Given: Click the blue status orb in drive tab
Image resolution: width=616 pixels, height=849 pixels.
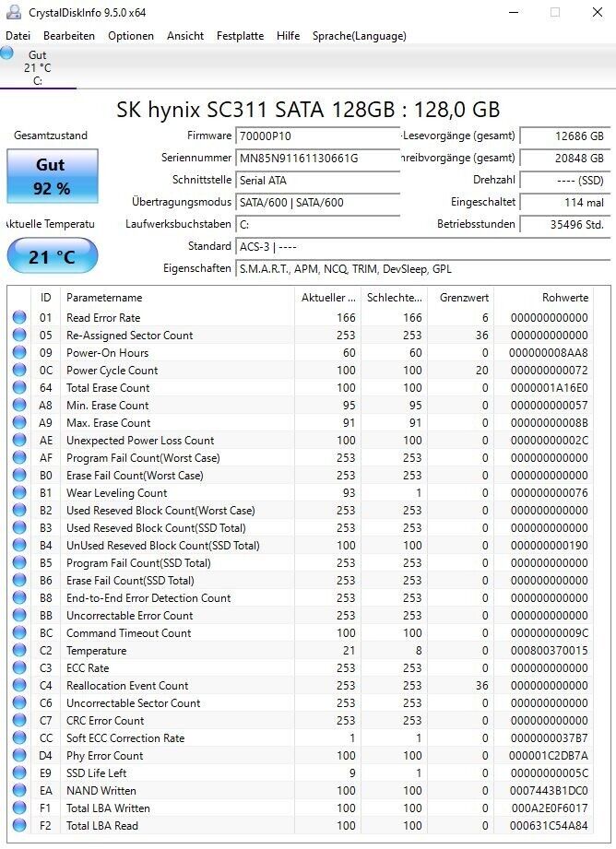Looking at the screenshot, I should [x=7, y=53].
